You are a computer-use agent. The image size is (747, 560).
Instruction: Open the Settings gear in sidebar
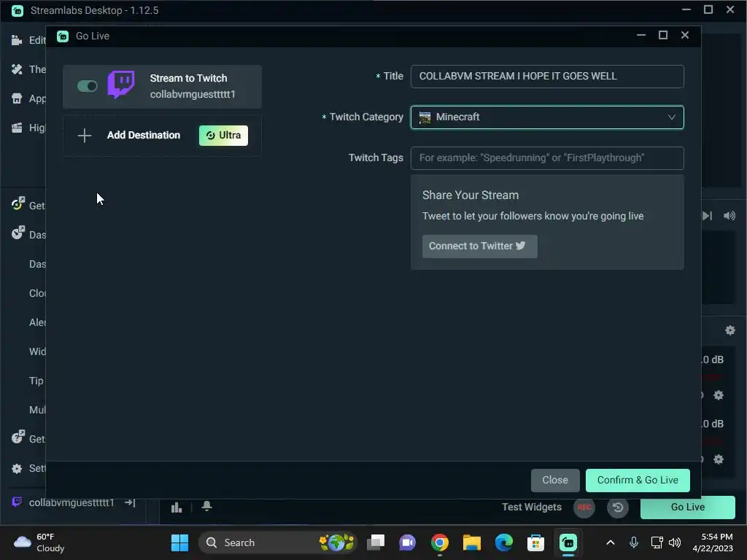pyautogui.click(x=17, y=469)
